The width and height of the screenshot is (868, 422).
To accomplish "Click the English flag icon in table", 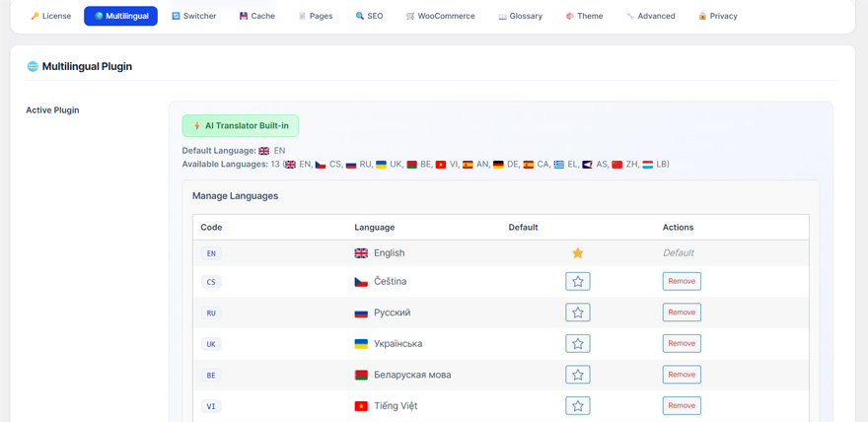I will click(361, 253).
